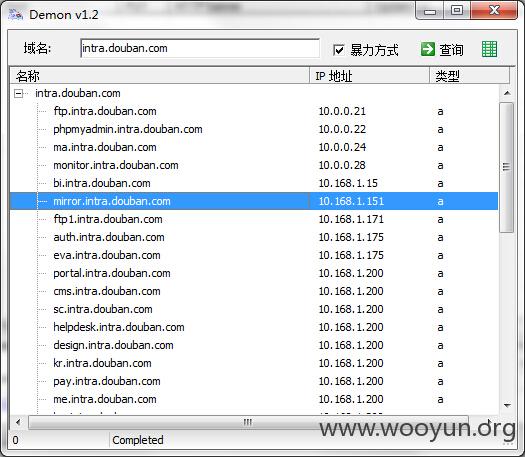
Task: Select mirror.intra.douban.com highlighted row
Action: [254, 201]
